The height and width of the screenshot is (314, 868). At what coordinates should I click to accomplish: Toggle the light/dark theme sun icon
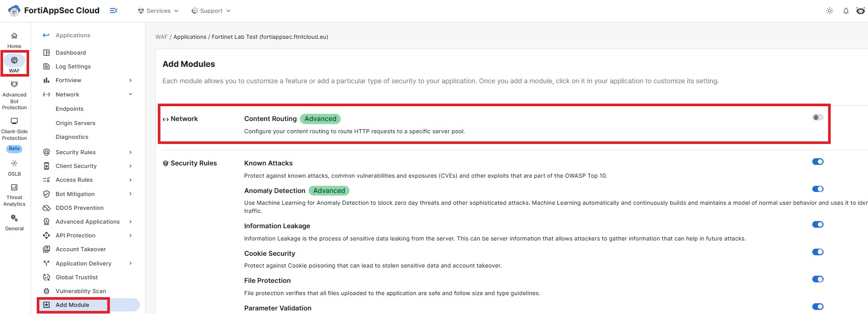[x=830, y=11]
